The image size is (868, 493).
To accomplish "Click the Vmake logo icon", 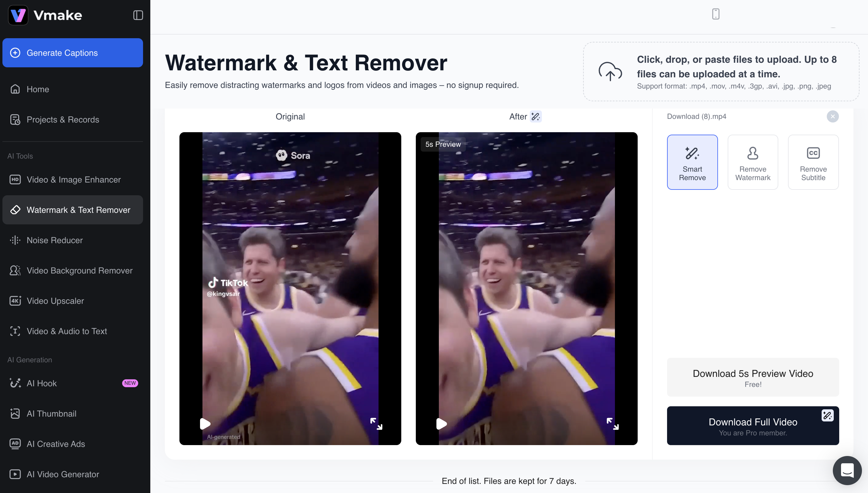I will tap(18, 15).
